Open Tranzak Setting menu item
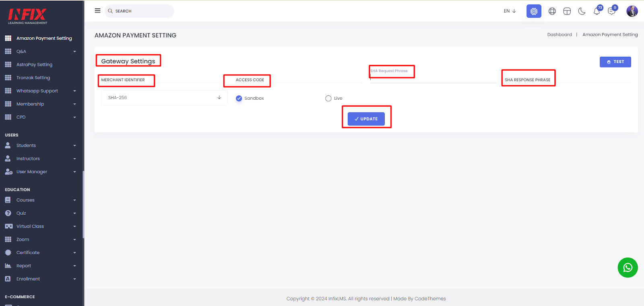The height and width of the screenshot is (306, 644). [33, 78]
